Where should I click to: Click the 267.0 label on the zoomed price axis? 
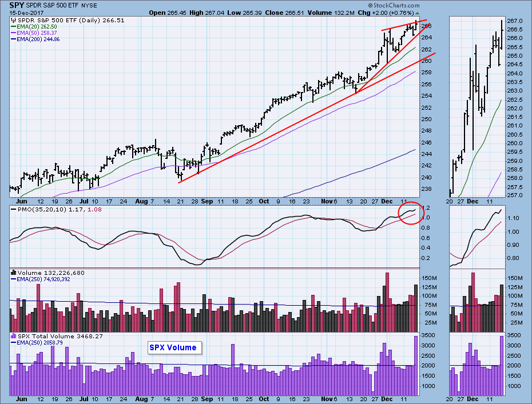[x=515, y=21]
